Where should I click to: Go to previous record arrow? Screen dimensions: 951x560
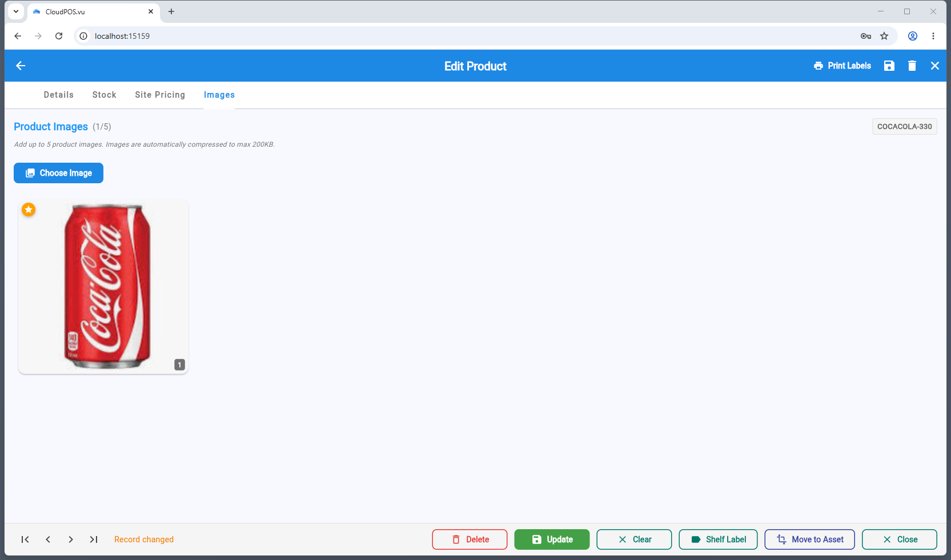pos(48,539)
